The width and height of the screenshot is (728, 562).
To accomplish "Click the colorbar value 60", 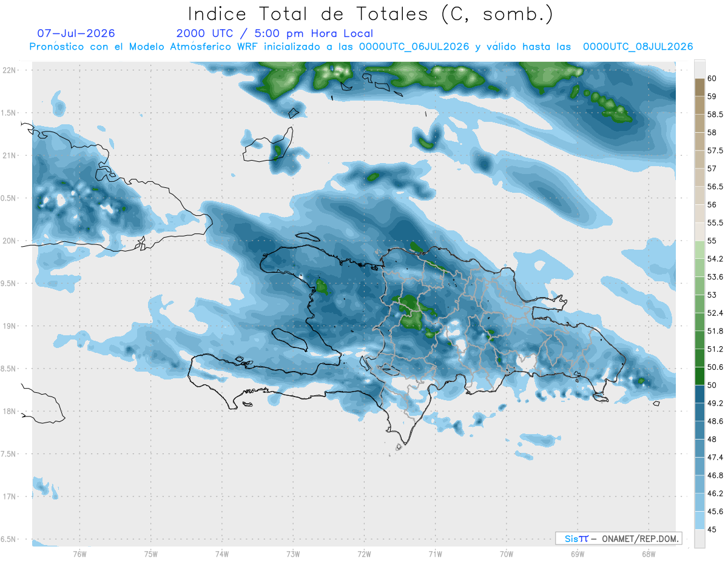I will (712, 78).
